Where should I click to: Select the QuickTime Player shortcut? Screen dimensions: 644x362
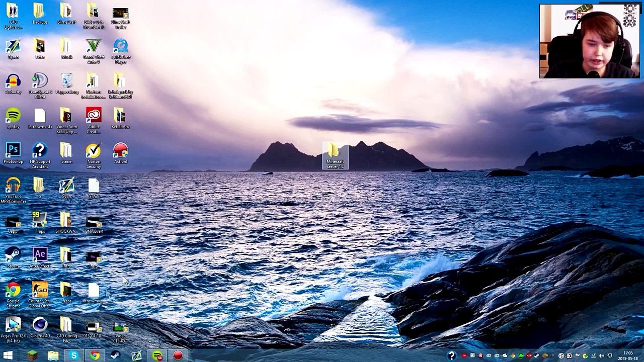[x=120, y=51]
